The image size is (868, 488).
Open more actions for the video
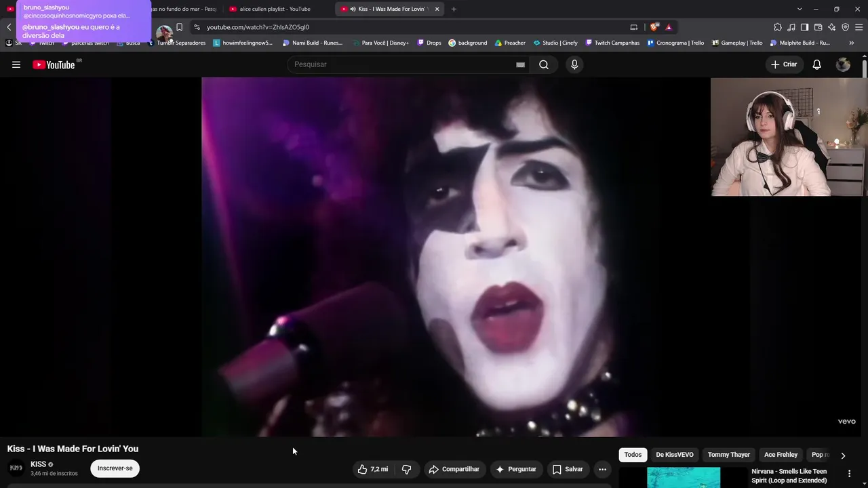(602, 469)
